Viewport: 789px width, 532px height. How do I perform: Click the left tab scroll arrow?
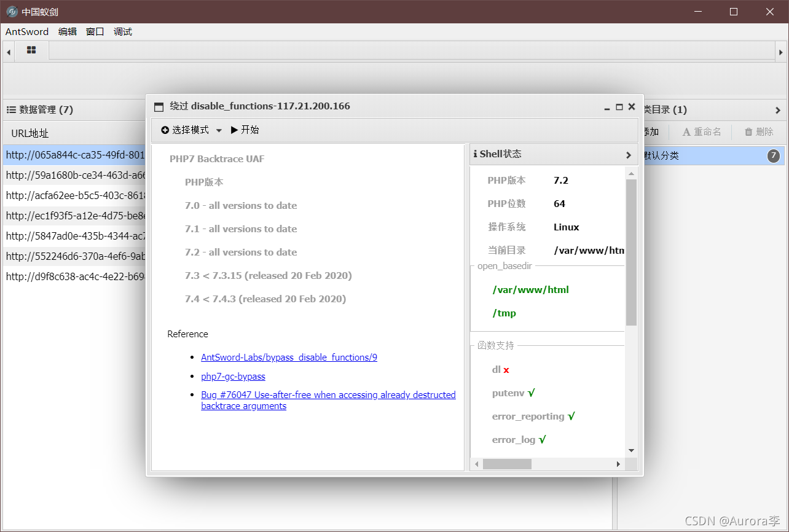[9, 52]
